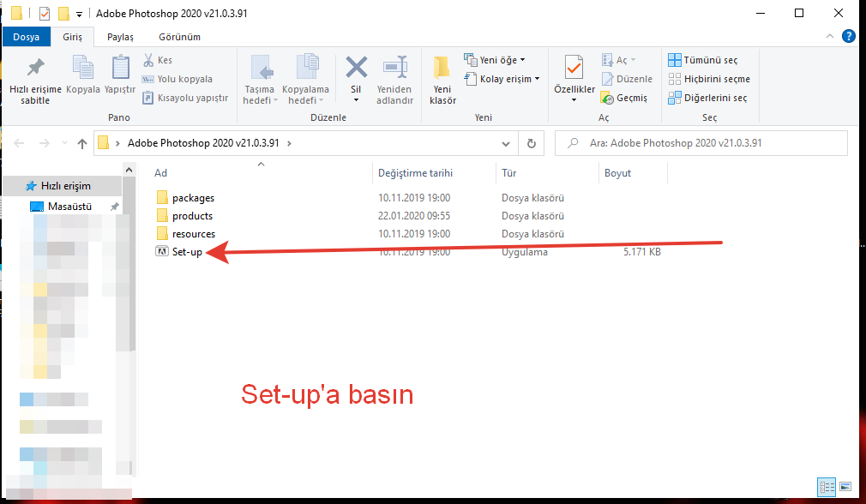Open Customize Quick Access Toolbar dropdown
This screenshot has height=504, width=866.
(79, 14)
